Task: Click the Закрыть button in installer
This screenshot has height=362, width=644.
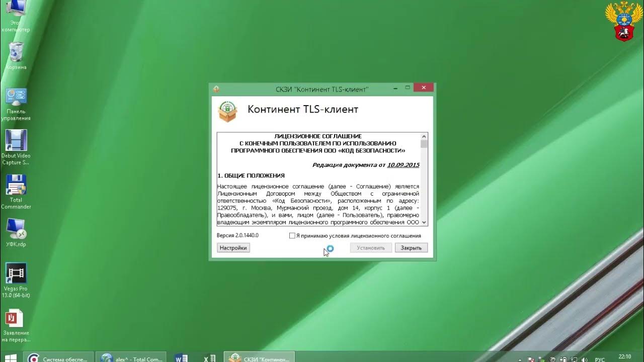Action: (411, 248)
